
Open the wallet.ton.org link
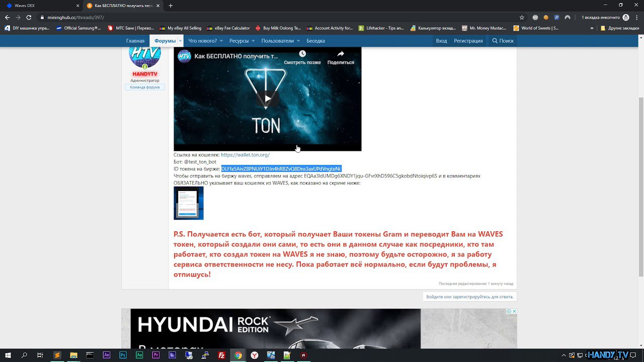pyautogui.click(x=245, y=155)
